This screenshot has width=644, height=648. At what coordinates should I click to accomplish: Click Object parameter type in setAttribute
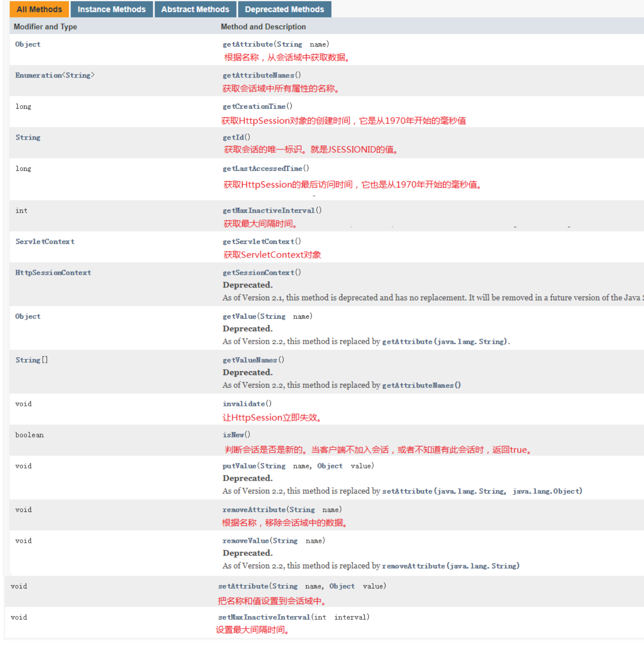pyautogui.click(x=342, y=586)
